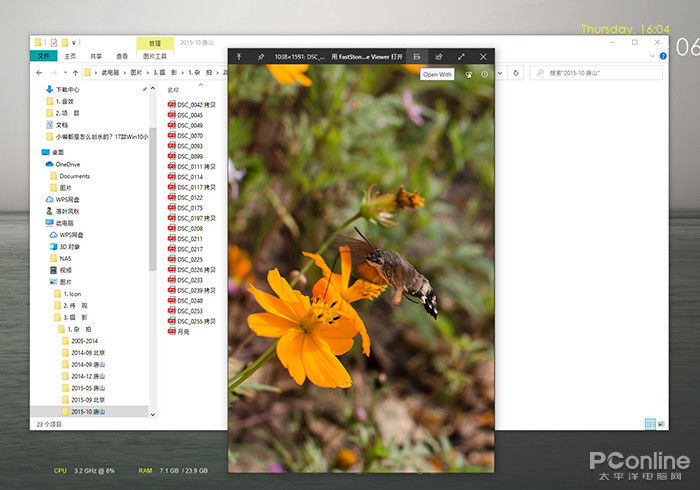
Task: Click the share icon in preview toolbar
Action: (438, 57)
